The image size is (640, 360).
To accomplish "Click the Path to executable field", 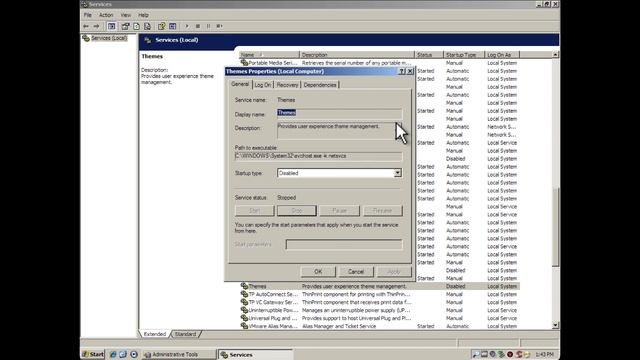I will pyautogui.click(x=318, y=156).
